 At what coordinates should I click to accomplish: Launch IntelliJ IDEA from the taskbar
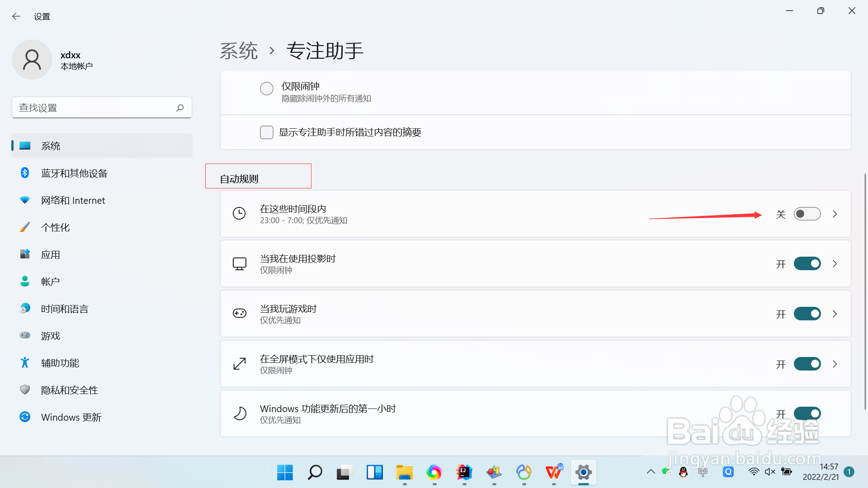464,473
